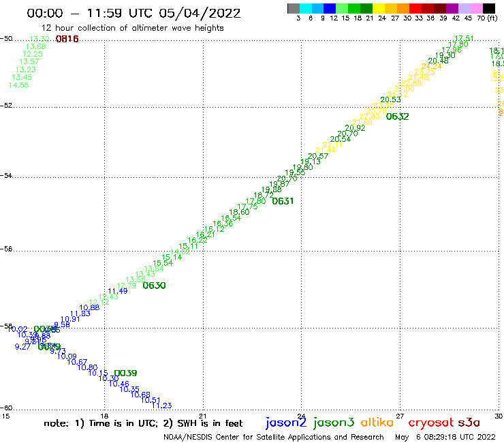Select the 0816 pass time label

click(x=67, y=39)
